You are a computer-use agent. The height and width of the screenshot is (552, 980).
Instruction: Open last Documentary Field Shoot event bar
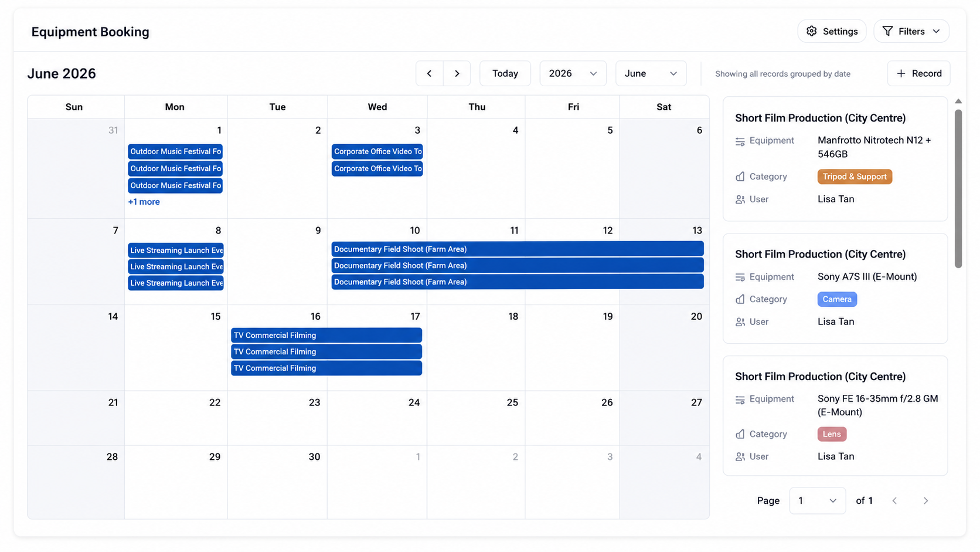[518, 282]
